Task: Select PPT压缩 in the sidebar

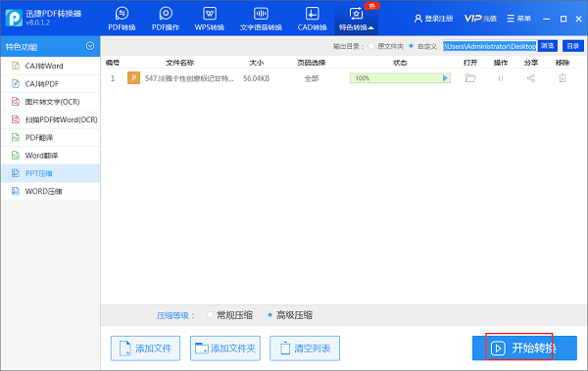Action: click(x=50, y=173)
